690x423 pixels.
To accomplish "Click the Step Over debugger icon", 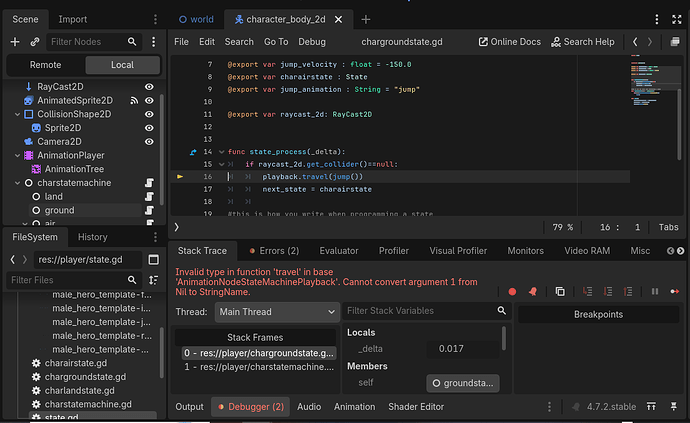I will click(608, 291).
